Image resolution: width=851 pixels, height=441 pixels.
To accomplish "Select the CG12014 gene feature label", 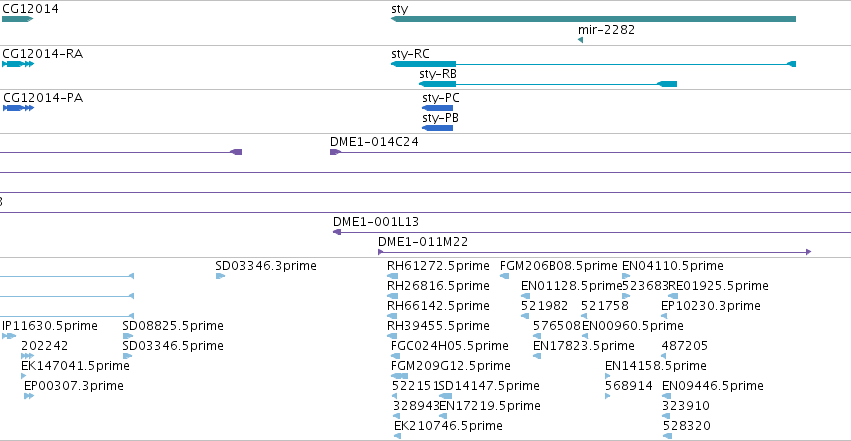I will (x=30, y=9).
